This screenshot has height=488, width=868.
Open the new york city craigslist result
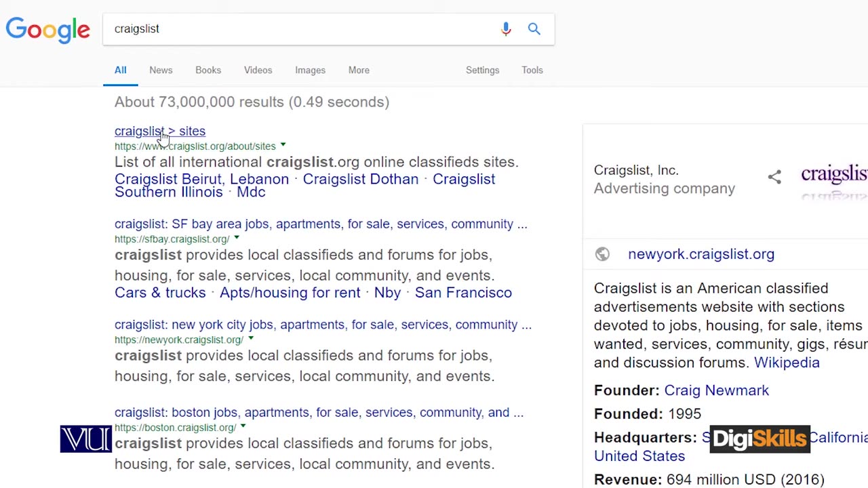click(323, 324)
